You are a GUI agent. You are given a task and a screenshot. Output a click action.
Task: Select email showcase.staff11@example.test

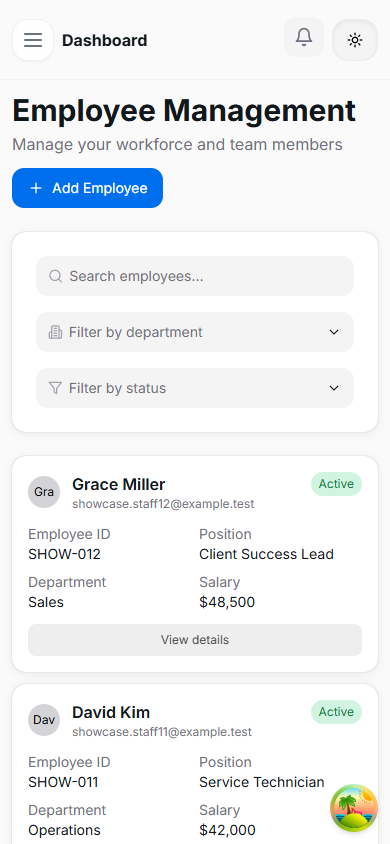162,733
